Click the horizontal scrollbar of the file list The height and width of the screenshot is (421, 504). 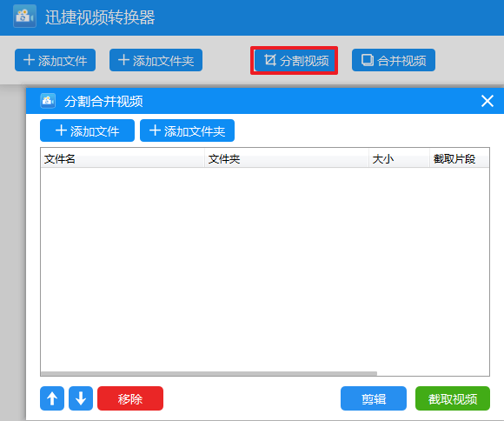tap(209, 374)
